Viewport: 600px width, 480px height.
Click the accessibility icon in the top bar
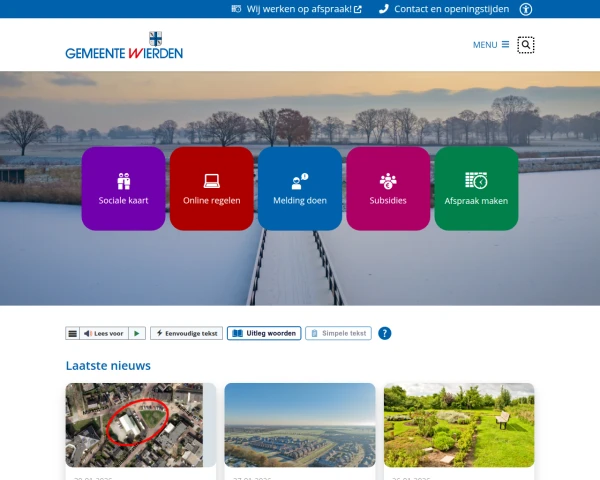(526, 9)
